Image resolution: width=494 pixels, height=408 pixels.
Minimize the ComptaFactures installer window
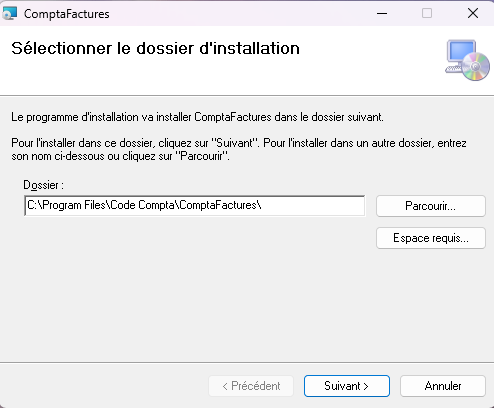coord(382,13)
